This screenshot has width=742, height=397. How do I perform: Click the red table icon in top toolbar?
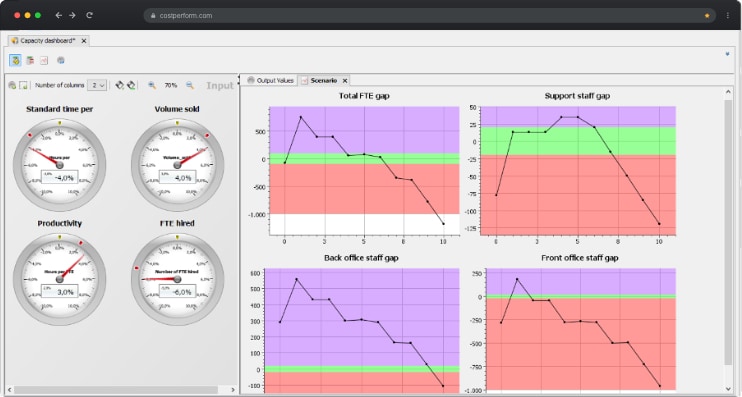[30, 60]
